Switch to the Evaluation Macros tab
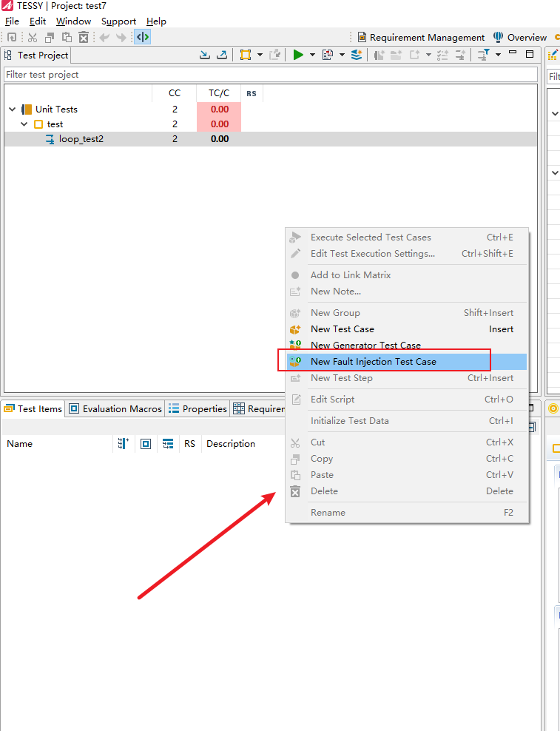 115,409
